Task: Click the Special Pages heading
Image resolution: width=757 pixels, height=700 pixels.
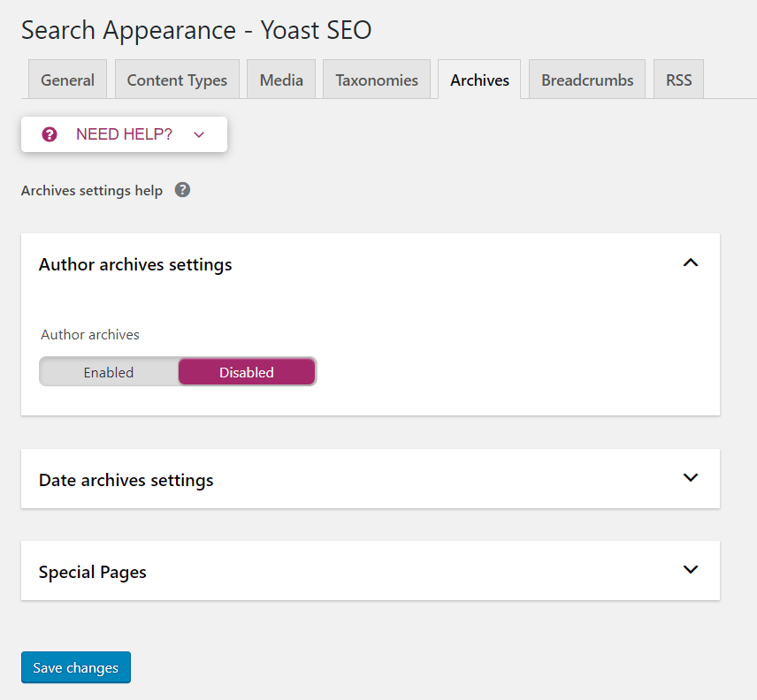Action: (93, 572)
